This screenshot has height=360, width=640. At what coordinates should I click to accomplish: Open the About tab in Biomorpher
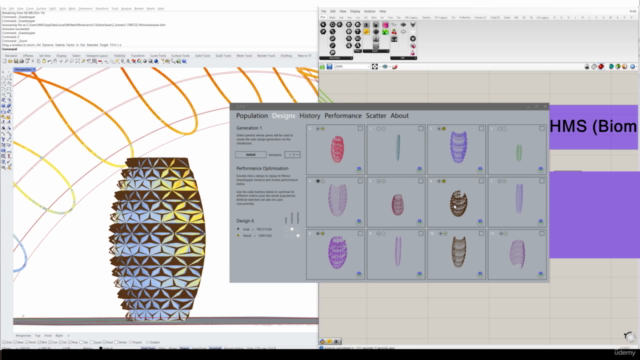[x=399, y=116]
